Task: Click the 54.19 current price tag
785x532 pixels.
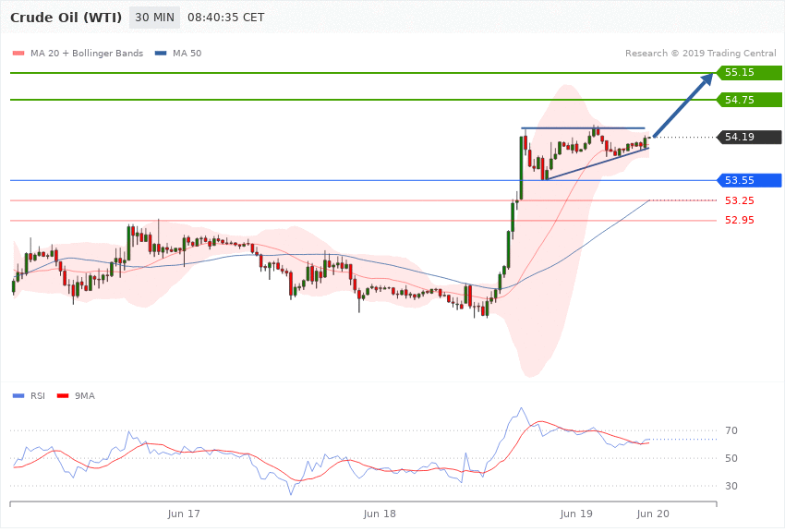Action: [749, 137]
